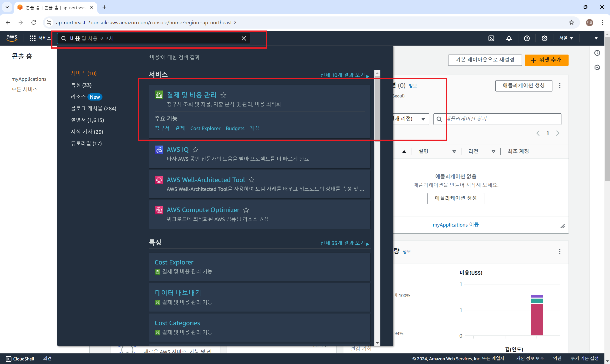Reload the browser page

[34, 23]
